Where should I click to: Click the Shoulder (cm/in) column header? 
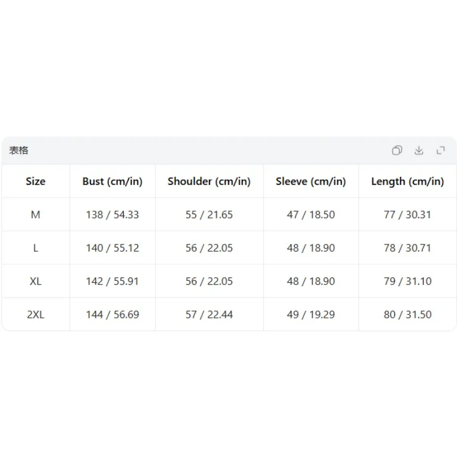click(209, 181)
